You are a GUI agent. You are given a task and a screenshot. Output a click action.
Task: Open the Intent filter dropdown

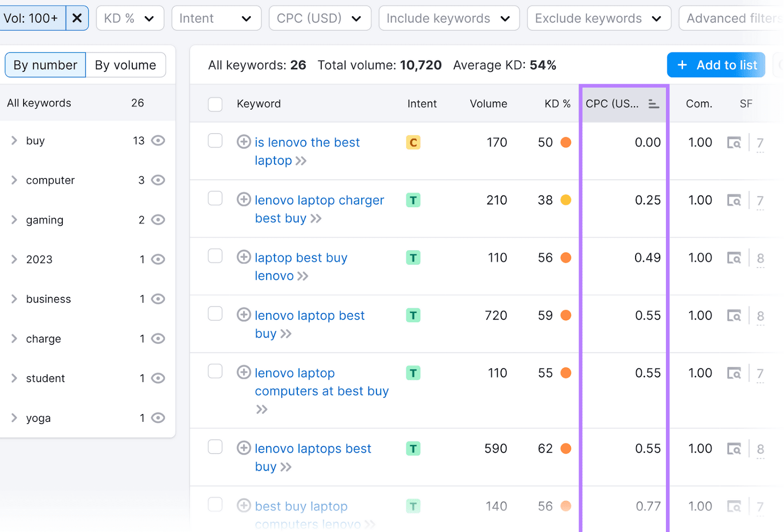coord(216,18)
